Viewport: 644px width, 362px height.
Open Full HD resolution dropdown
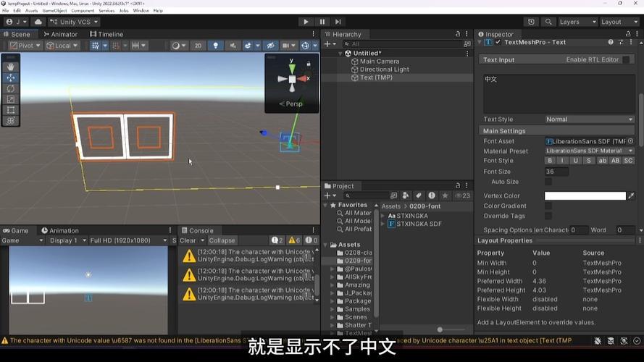click(128, 240)
